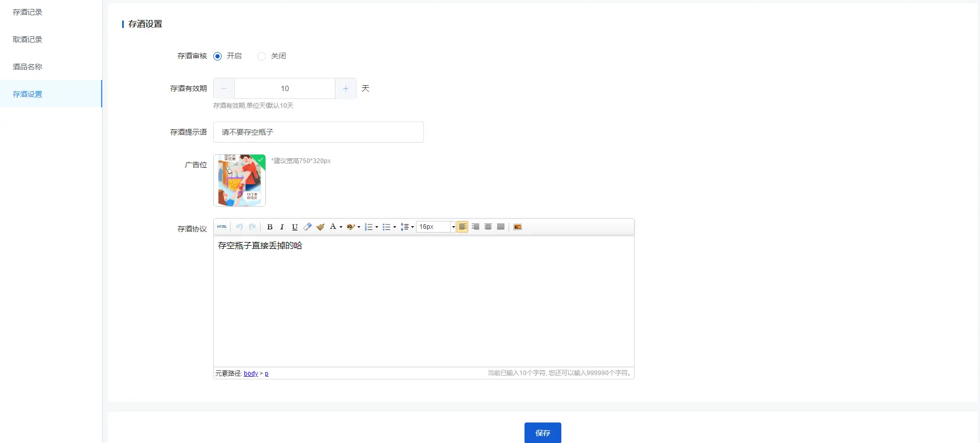This screenshot has width=980, height=443.
Task: Toggle left alignment in editor toolbar
Action: pyautogui.click(x=462, y=227)
